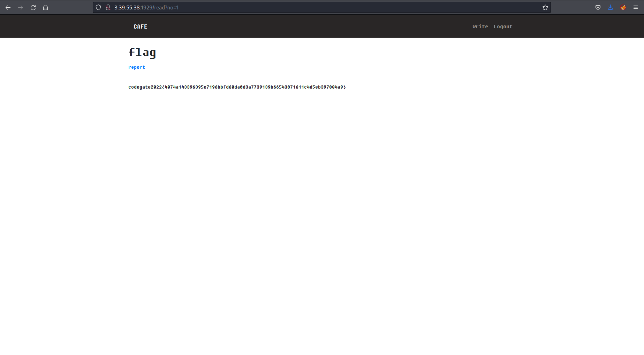Open the browser home page
Screen dimensions: 644x355
tap(45, 7)
